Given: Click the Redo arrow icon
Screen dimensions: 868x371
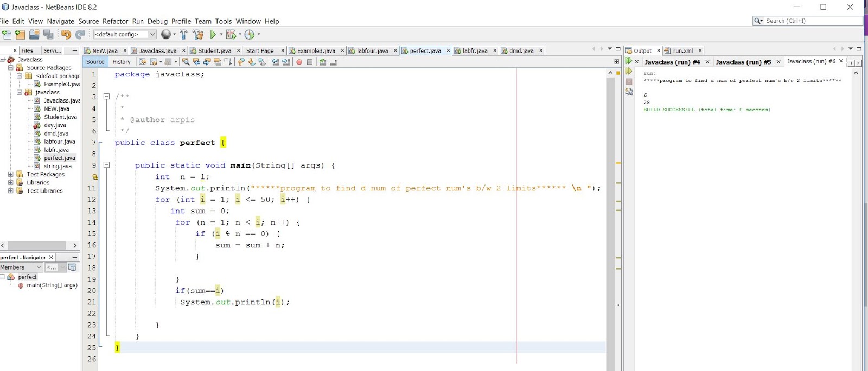Looking at the screenshot, I should pyautogui.click(x=80, y=35).
